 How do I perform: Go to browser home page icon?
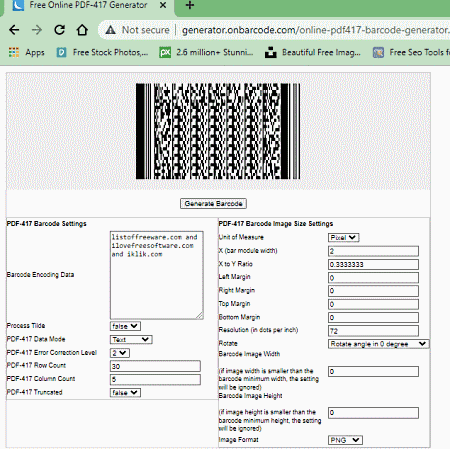[82, 30]
